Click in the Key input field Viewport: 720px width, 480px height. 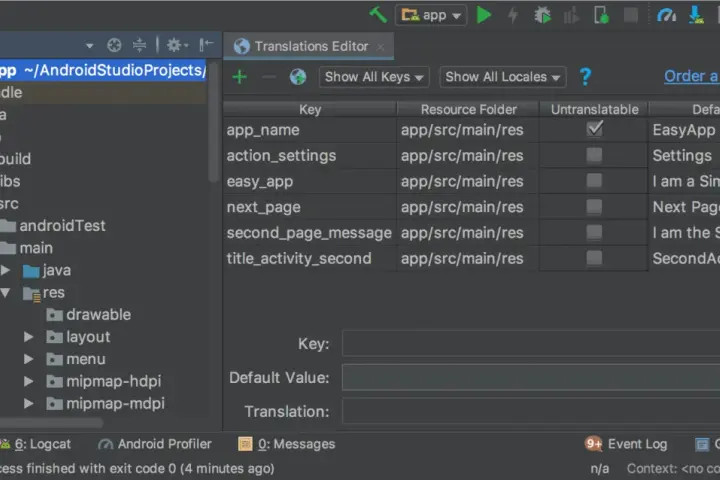tap(531, 343)
